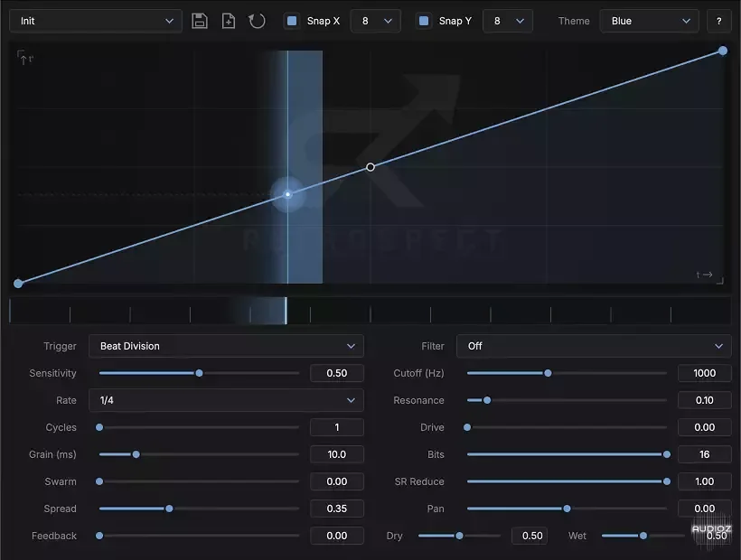Click the Resonance slider handle
The width and height of the screenshot is (741, 560).
click(x=487, y=400)
